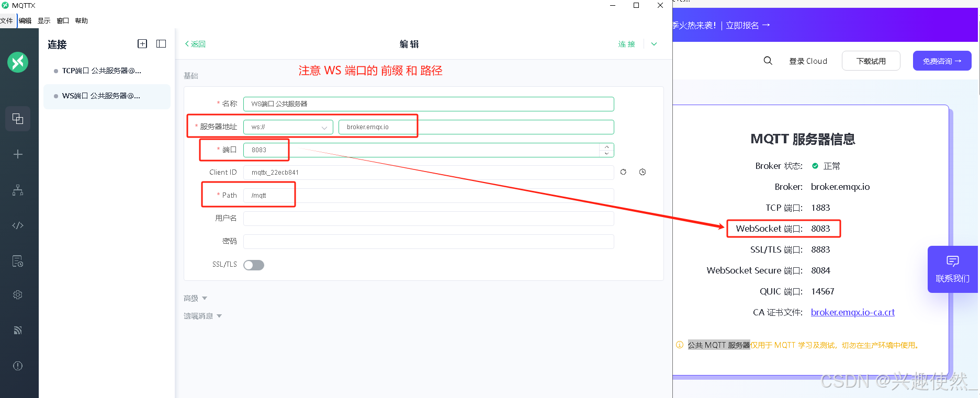This screenshot has height=398, width=980.
Task: Click the QUIC 端口 value 14567
Action: coord(823,291)
